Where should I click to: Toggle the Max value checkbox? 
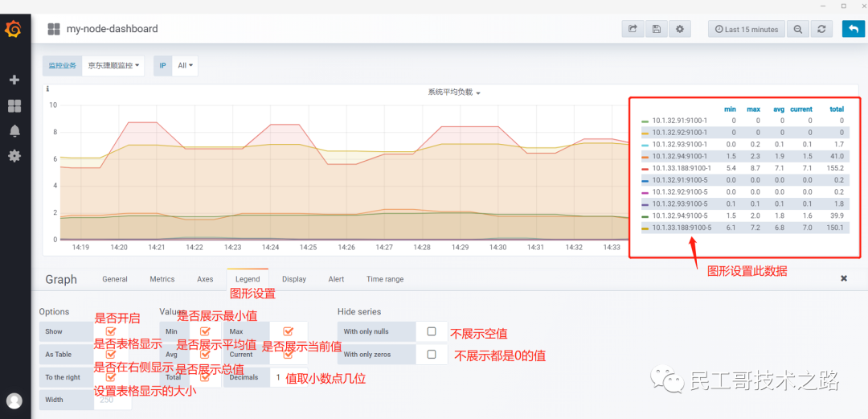(x=288, y=331)
